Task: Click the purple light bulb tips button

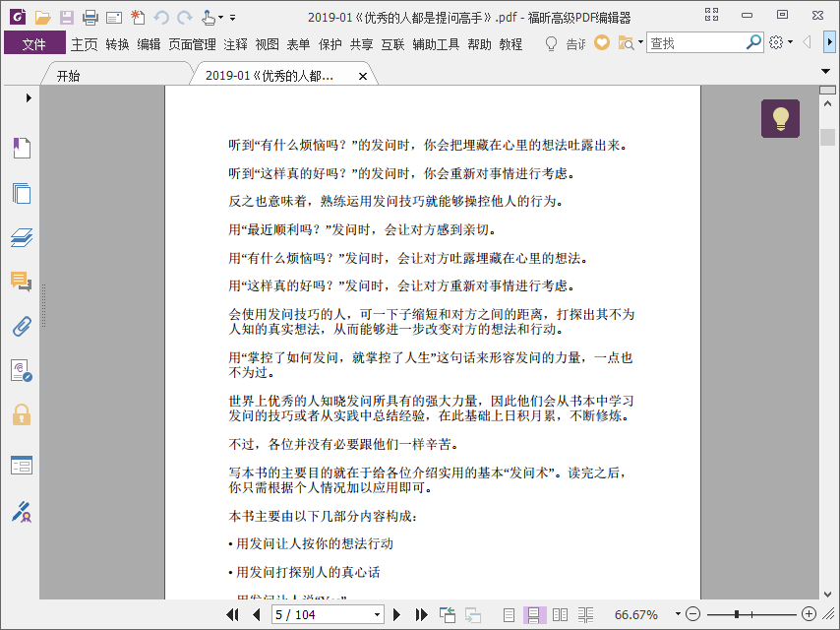Action: tap(780, 118)
